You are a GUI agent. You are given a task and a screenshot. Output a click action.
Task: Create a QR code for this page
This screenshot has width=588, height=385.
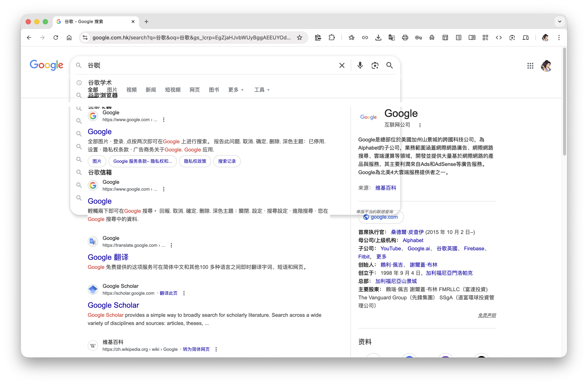485,38
